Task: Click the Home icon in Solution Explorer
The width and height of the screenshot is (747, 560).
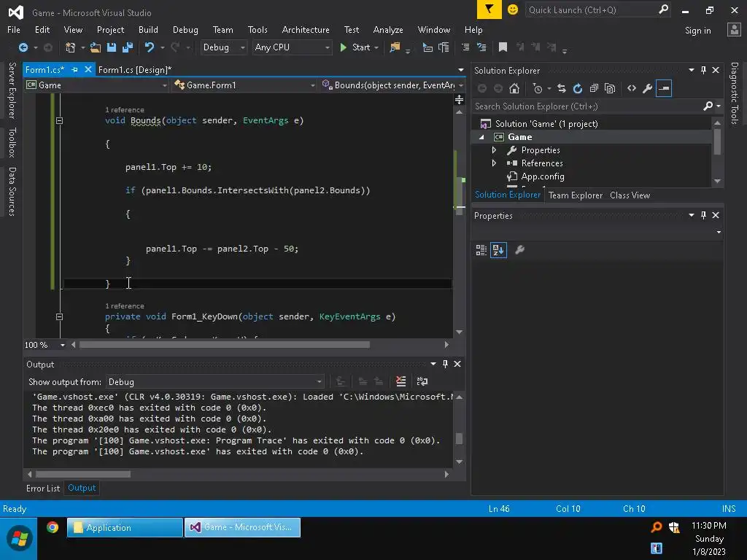Action: [x=514, y=88]
